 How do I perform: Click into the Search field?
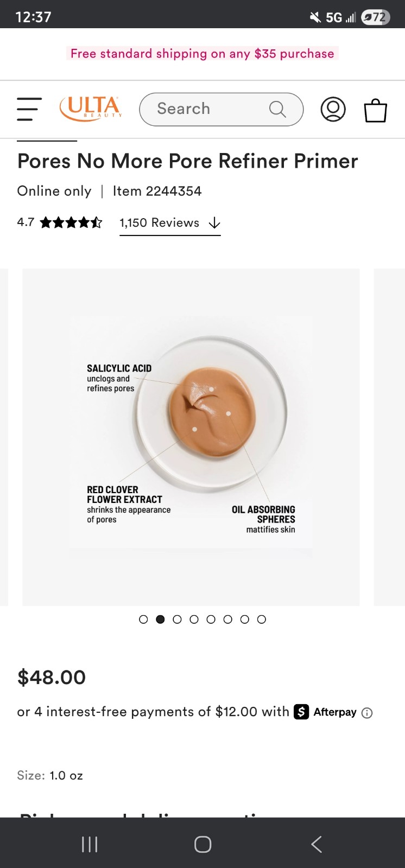pyautogui.click(x=222, y=109)
